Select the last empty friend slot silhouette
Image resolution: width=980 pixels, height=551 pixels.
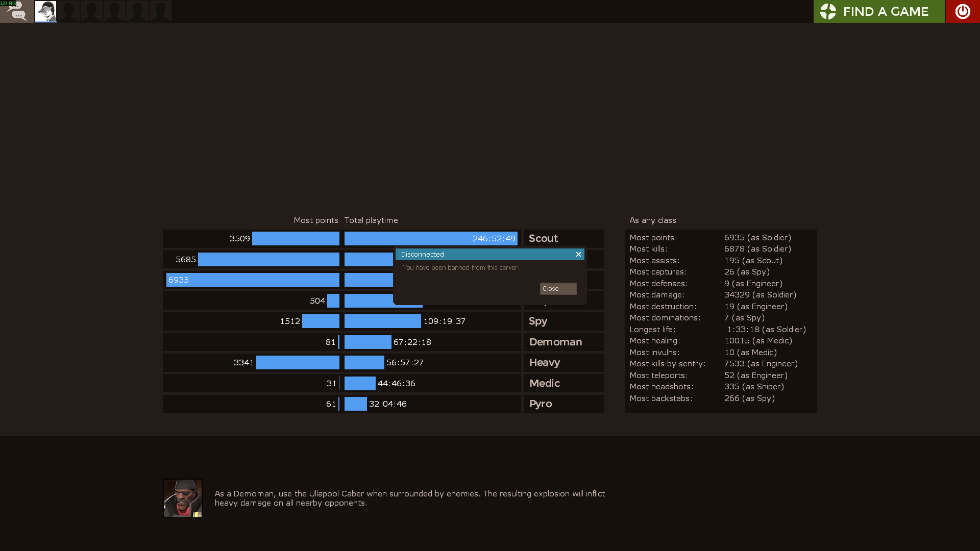coord(160,11)
